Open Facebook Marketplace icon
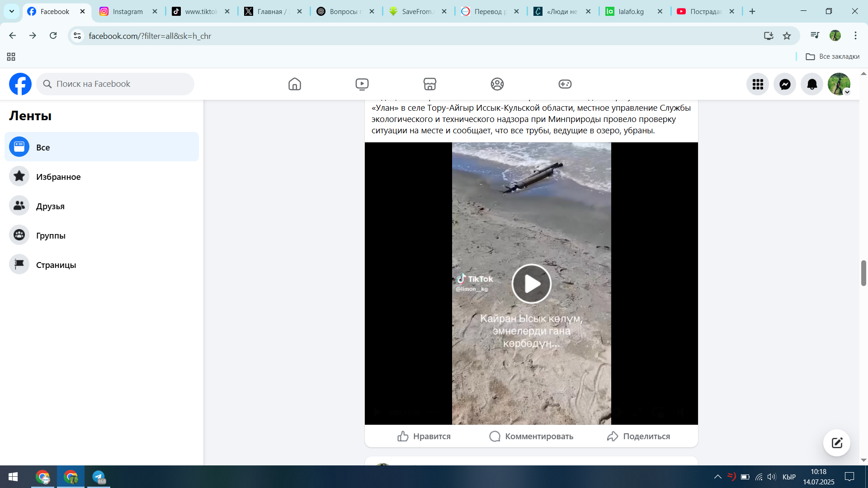This screenshot has width=868, height=488. click(x=429, y=84)
